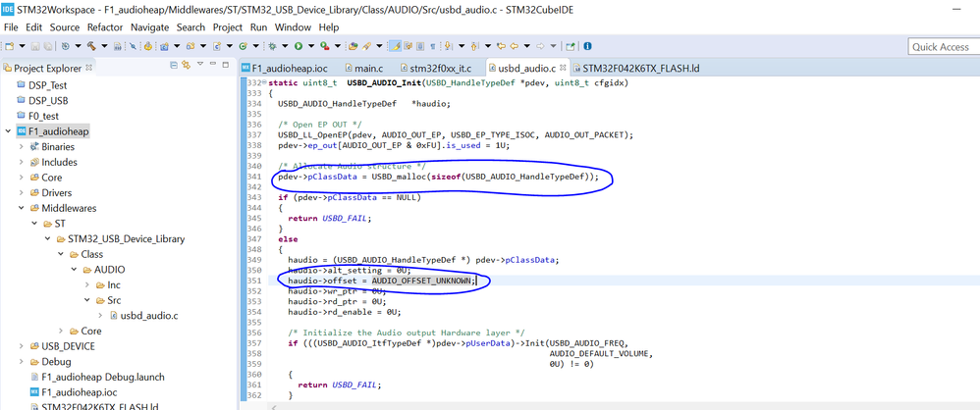Expand the Inc folder under AUDIO
Image resolution: width=980 pixels, height=410 pixels.
point(87,285)
